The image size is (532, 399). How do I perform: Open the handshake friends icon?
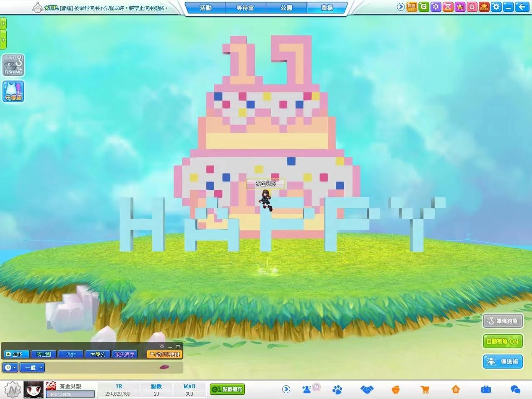click(x=367, y=389)
